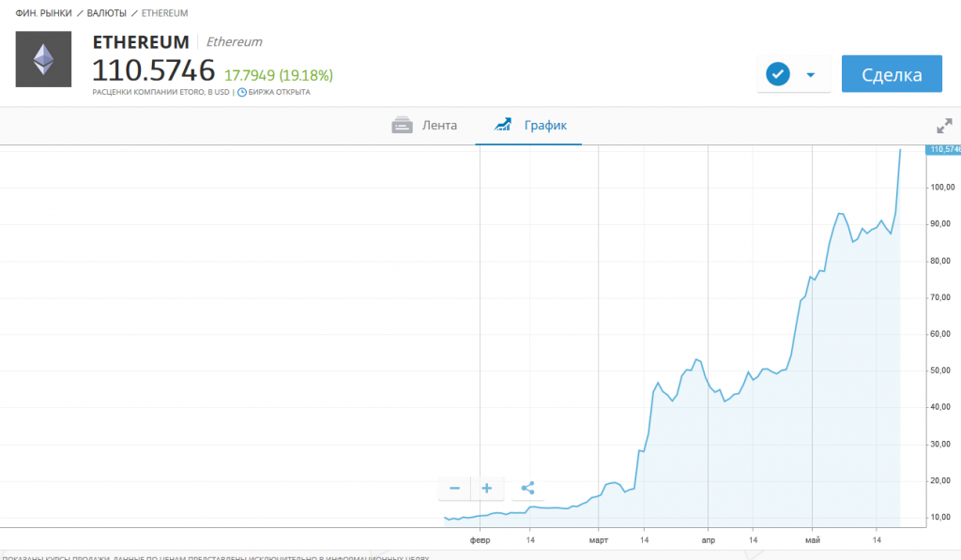Click the blue 110,5746 price tag on axis
The image size is (961, 560).
point(943,149)
